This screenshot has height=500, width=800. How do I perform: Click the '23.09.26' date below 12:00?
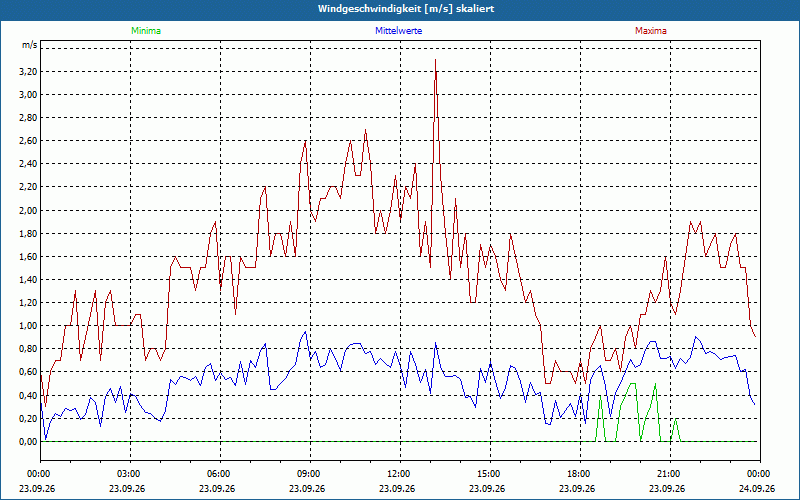point(397,488)
